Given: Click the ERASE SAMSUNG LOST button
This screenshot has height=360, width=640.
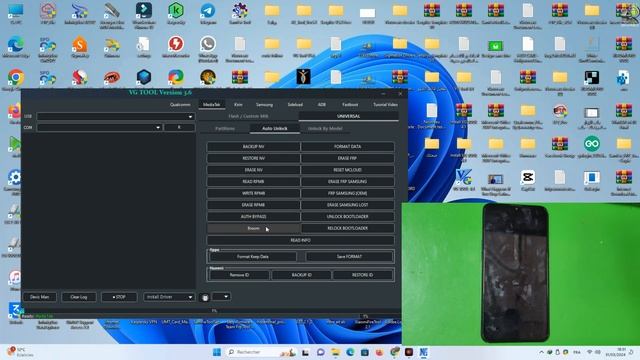Looking at the screenshot, I should pyautogui.click(x=348, y=205).
